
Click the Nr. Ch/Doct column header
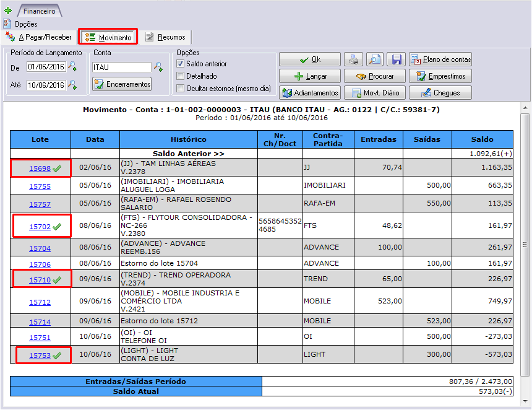point(280,139)
